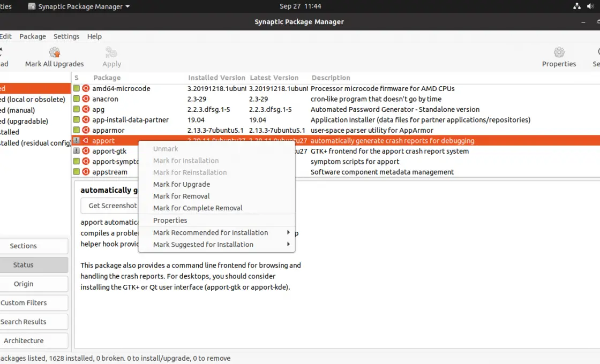The height and width of the screenshot is (364, 600).
Task: Toggle status checkbox for appstream
Action: [x=77, y=172]
